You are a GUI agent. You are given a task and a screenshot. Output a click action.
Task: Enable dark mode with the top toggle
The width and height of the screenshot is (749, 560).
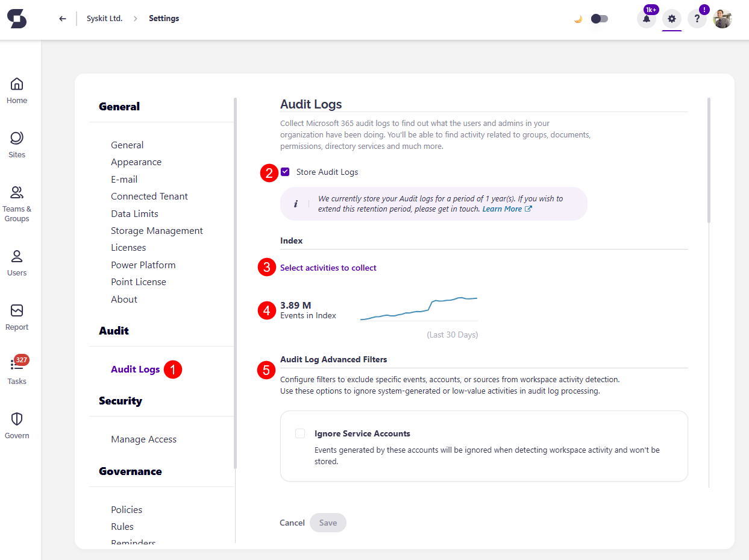[x=599, y=19]
